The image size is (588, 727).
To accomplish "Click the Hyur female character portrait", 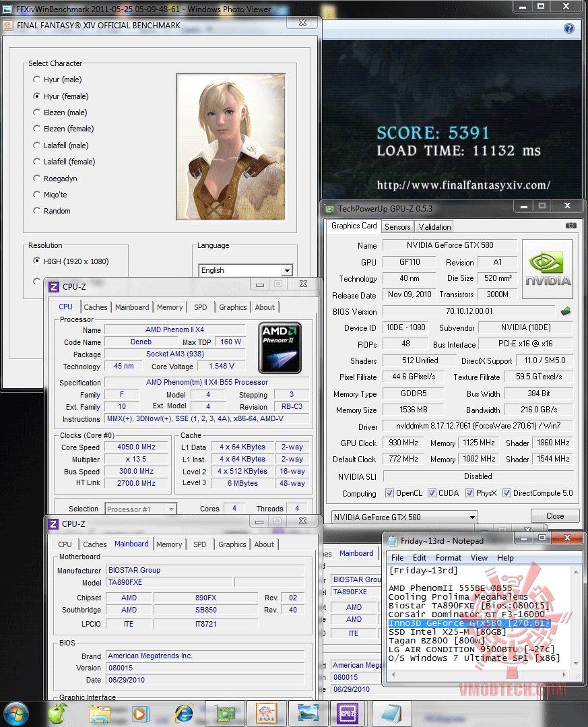I will tap(231, 147).
